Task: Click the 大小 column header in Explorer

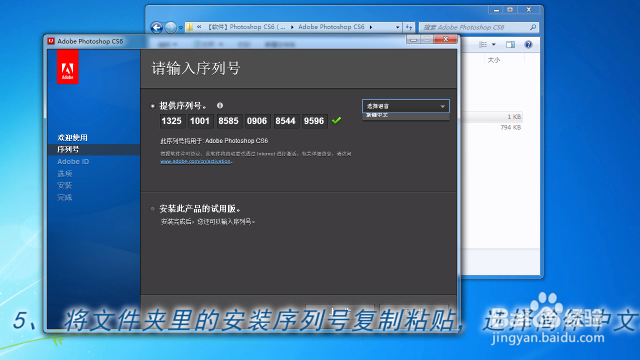Action: (494, 60)
